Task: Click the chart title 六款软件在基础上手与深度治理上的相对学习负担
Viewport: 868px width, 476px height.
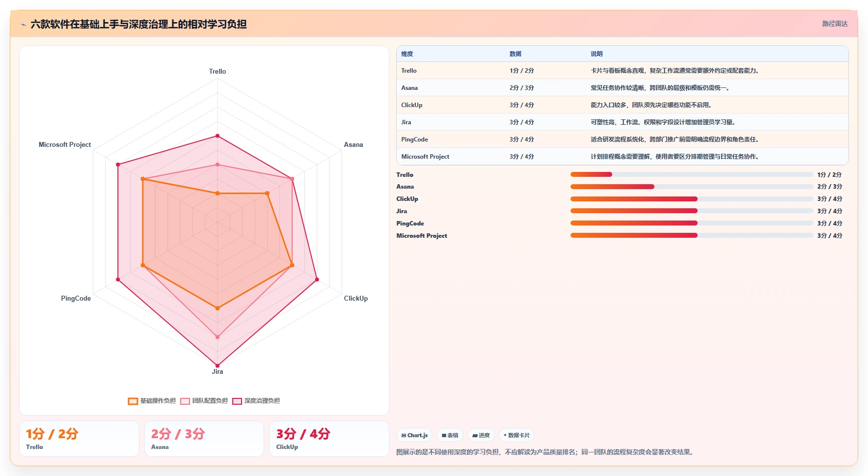Action: point(138,24)
